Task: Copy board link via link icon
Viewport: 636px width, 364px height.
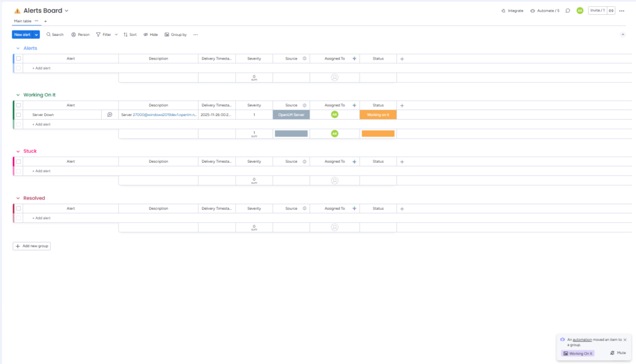Action: (x=611, y=11)
